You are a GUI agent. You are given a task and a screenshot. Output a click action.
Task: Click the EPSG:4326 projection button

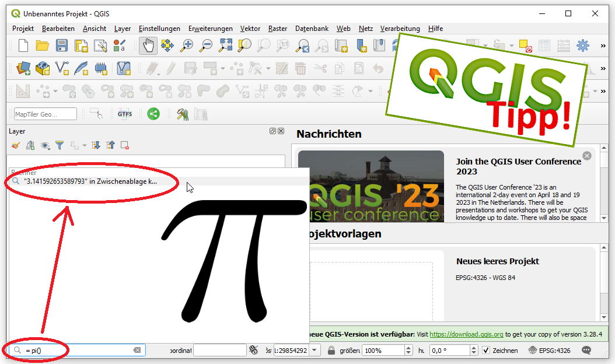coord(550,350)
